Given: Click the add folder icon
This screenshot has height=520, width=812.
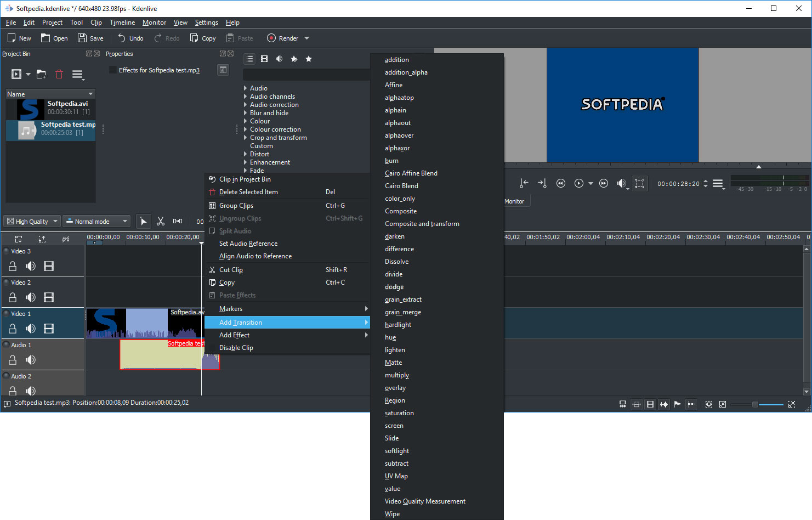Looking at the screenshot, I should 41,74.
